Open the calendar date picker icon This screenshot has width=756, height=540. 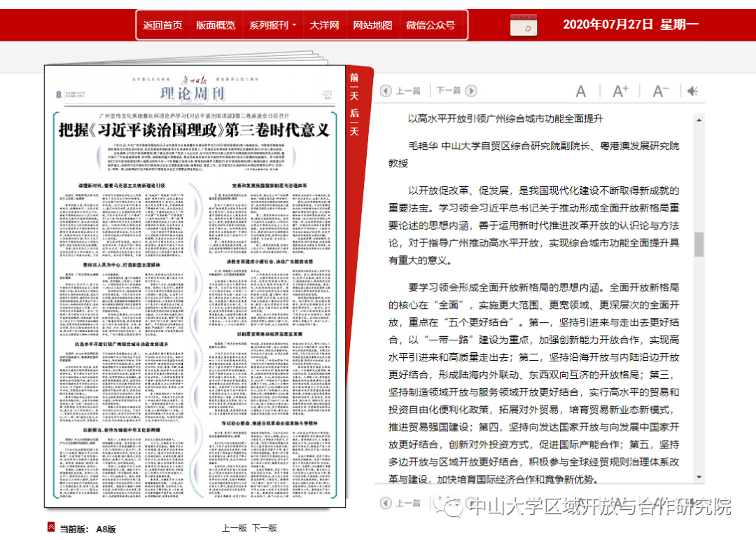[x=524, y=25]
